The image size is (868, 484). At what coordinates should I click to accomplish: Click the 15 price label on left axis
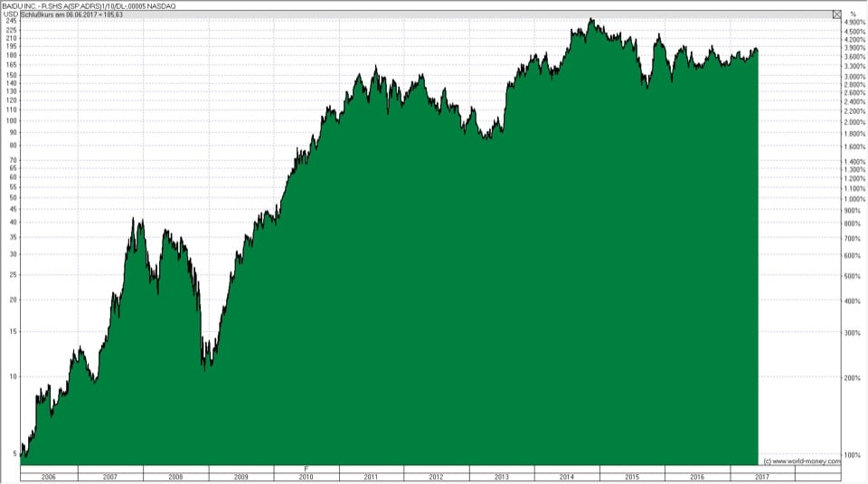(x=14, y=332)
